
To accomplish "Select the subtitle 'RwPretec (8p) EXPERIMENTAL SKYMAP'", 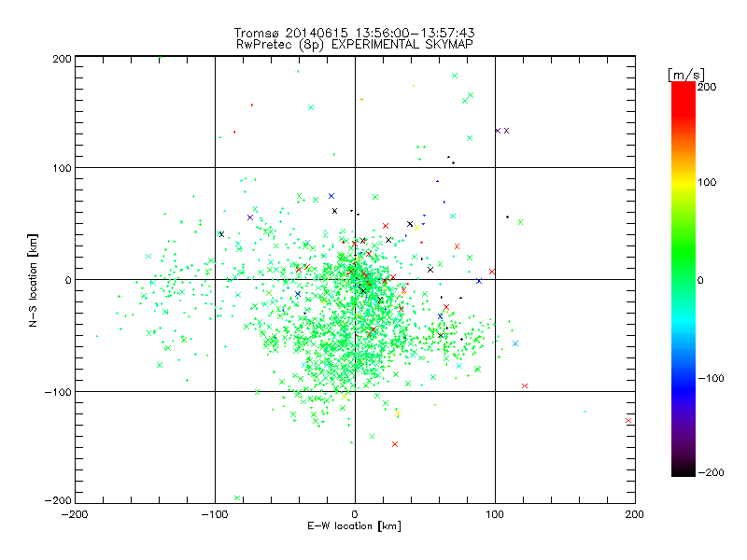I will [354, 45].
